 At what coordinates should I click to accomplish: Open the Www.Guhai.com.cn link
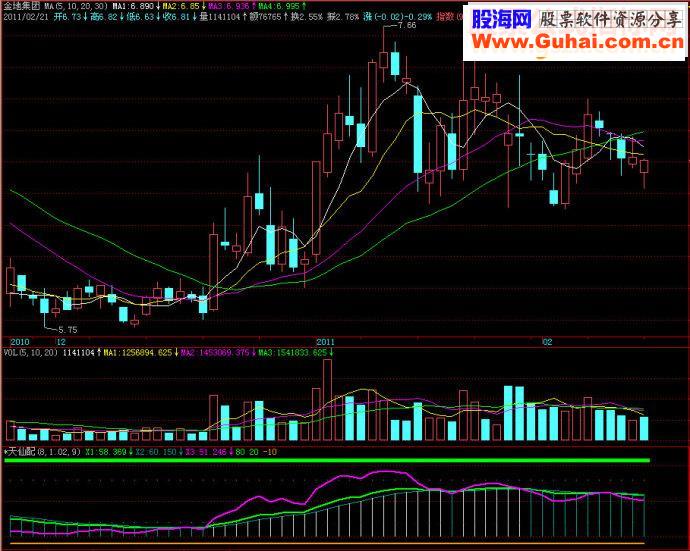coord(578,42)
